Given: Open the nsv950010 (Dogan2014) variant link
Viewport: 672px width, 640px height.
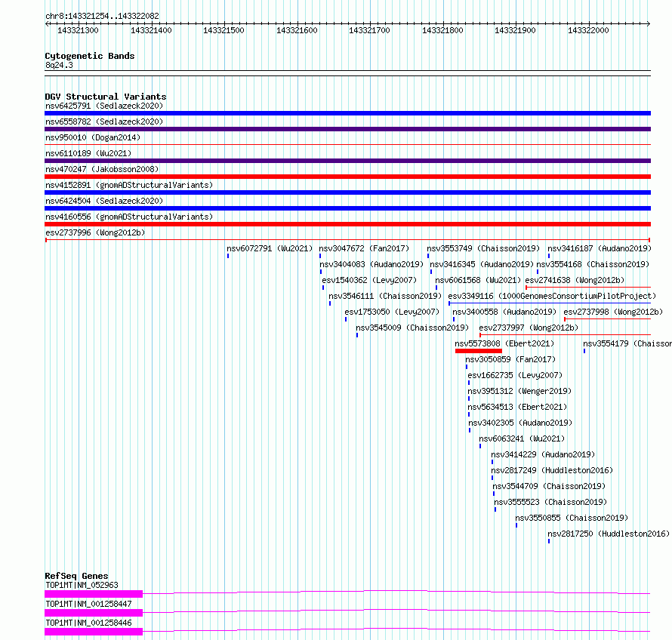Looking at the screenshot, I should click(x=93, y=137).
